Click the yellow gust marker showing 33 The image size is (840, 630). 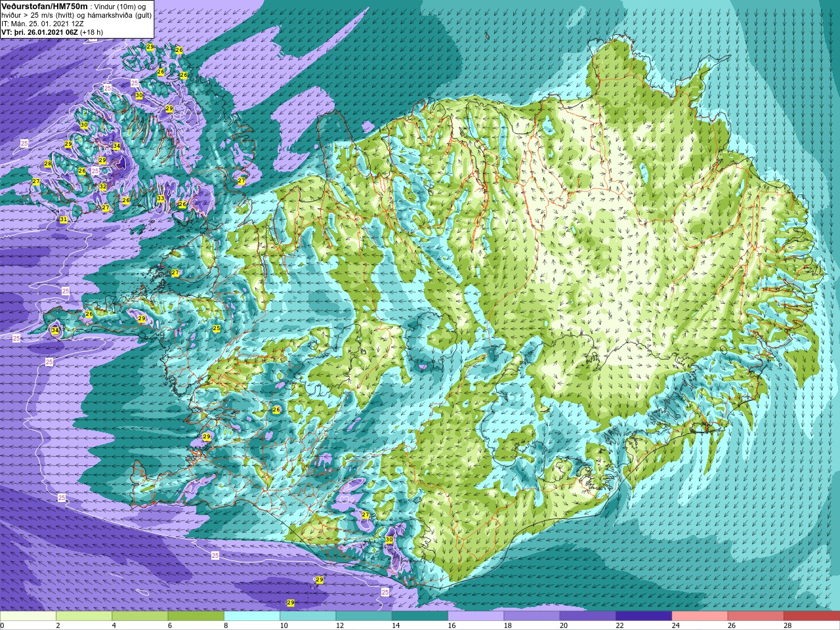161,199
